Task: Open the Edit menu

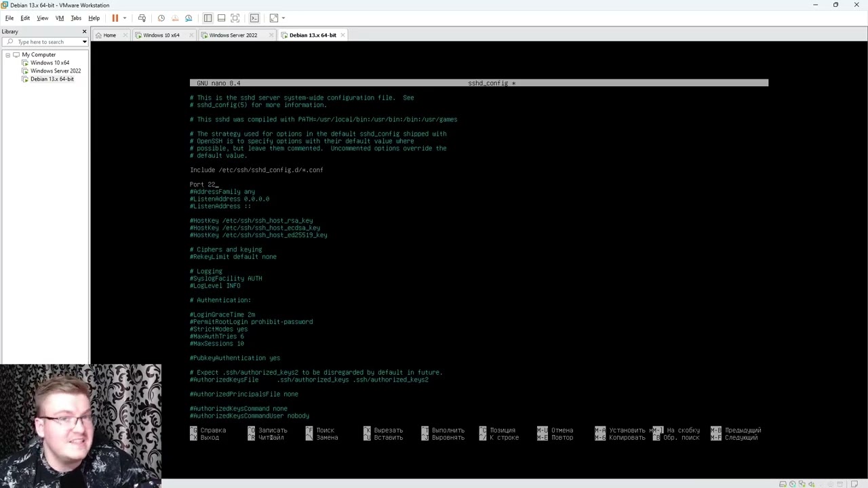Action: pyautogui.click(x=25, y=18)
